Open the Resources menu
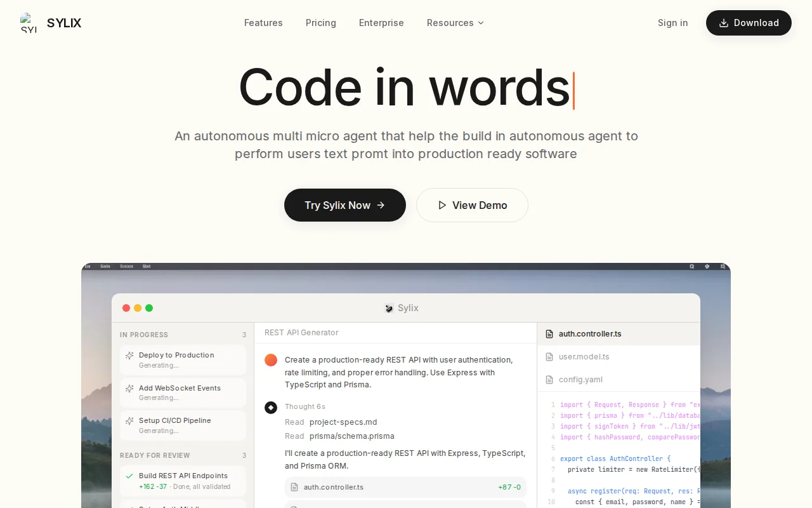This screenshot has width=812, height=508. click(x=455, y=23)
